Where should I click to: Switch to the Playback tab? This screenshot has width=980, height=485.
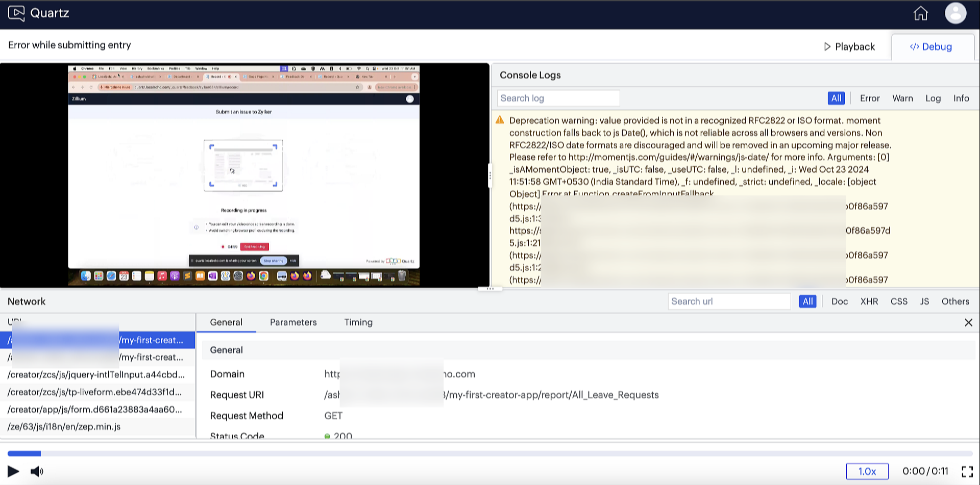coord(849,47)
